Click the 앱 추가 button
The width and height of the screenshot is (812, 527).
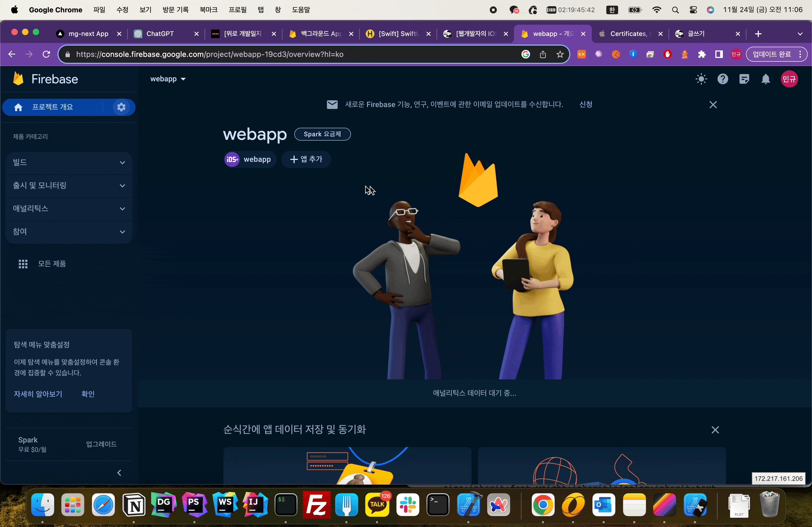[306, 159]
